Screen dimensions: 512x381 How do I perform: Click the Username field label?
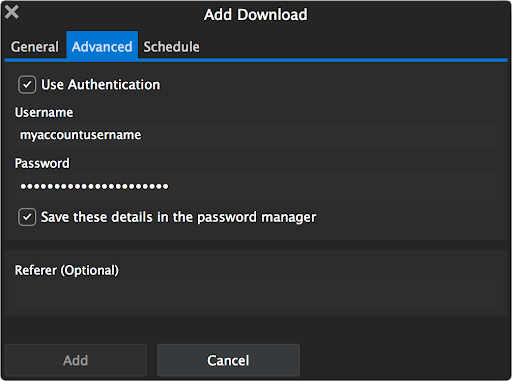tap(44, 113)
